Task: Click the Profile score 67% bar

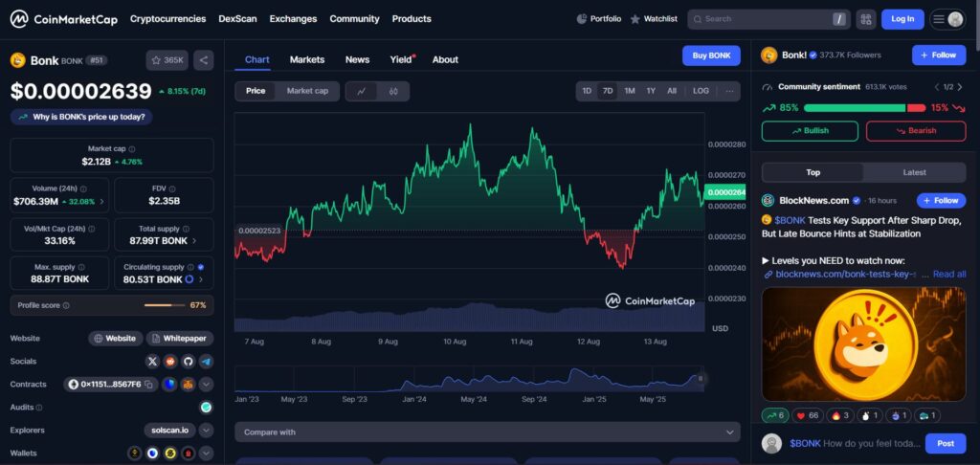Action: (x=166, y=305)
